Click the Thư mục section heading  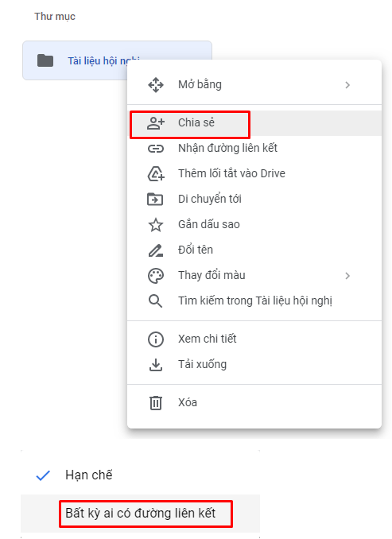[55, 17]
